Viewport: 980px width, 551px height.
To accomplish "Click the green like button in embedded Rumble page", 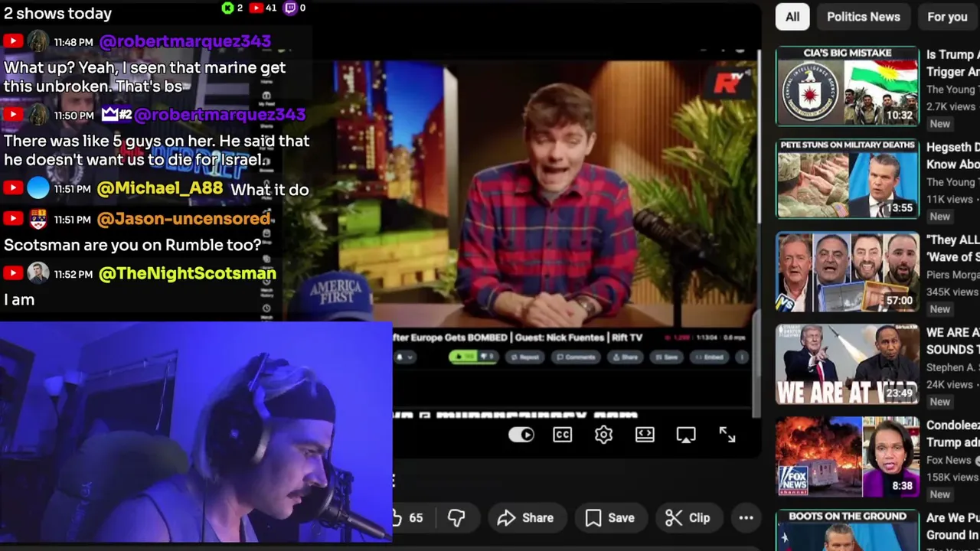I will (463, 357).
